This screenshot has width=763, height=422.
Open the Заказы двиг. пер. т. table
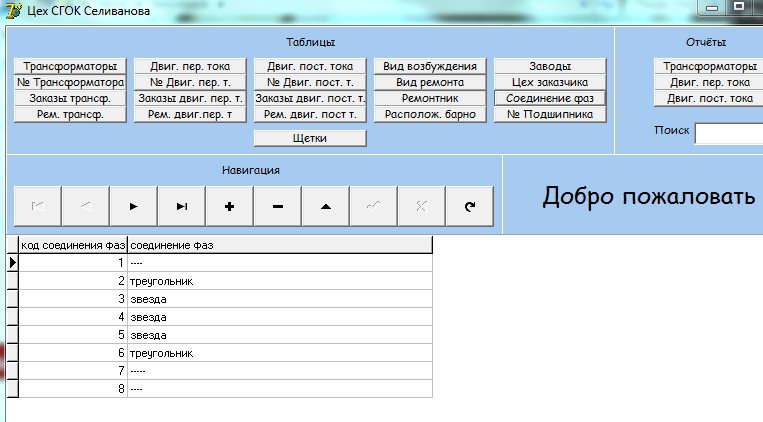[190, 98]
